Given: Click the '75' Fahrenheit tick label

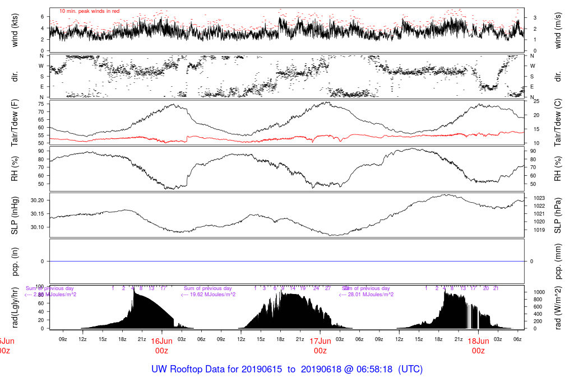Looking at the screenshot, I should pyautogui.click(x=40, y=104).
